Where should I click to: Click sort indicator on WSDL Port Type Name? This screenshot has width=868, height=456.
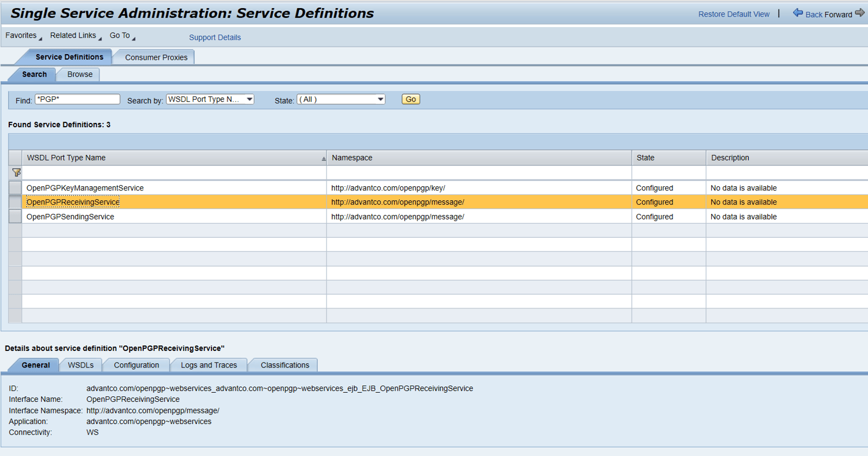(323, 159)
